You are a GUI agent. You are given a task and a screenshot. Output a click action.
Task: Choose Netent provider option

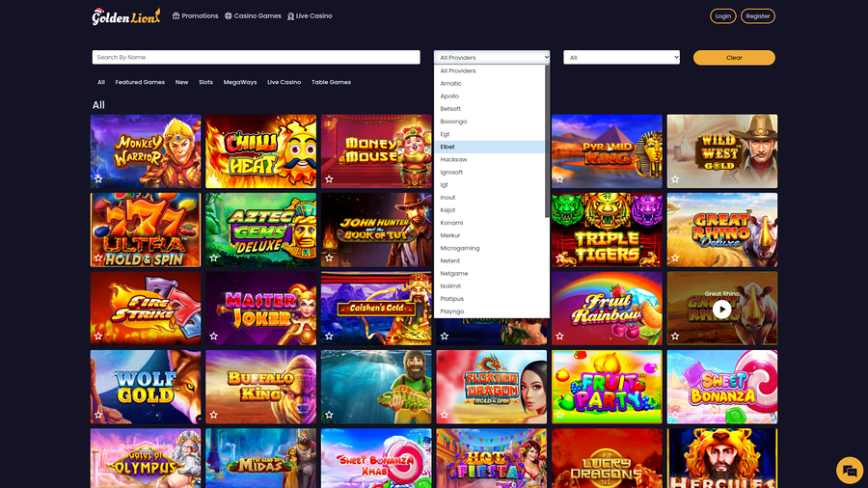click(489, 261)
